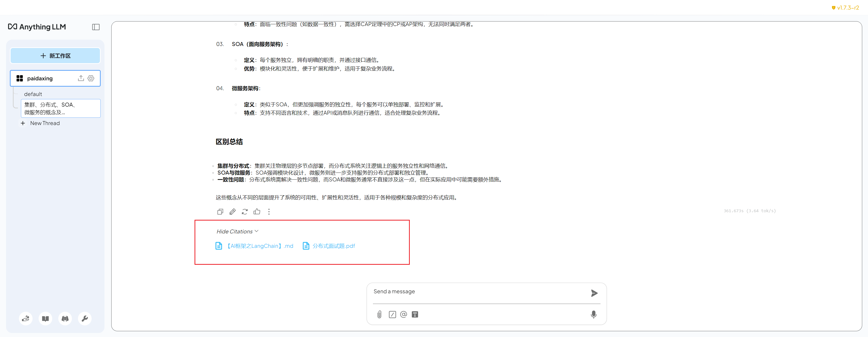Open the 集群、分布式、SOA thread
The width and height of the screenshot is (868, 337).
click(61, 108)
